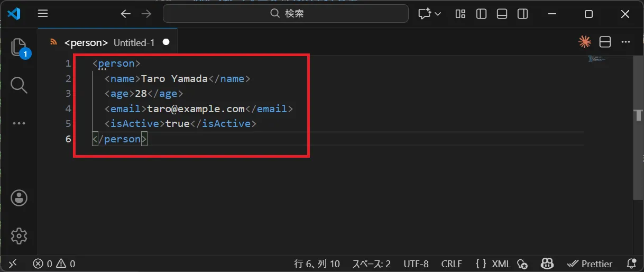
Task: Open the Explorer view in activity bar
Action: tap(19, 47)
